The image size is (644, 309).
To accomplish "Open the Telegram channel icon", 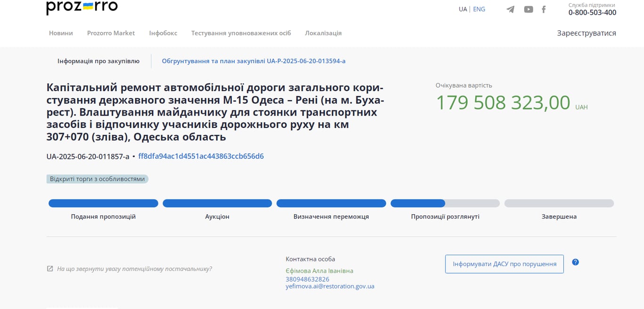I will click(510, 9).
